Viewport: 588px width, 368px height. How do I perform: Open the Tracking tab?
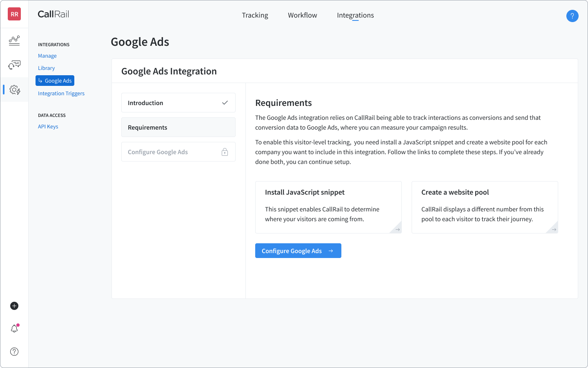(255, 15)
